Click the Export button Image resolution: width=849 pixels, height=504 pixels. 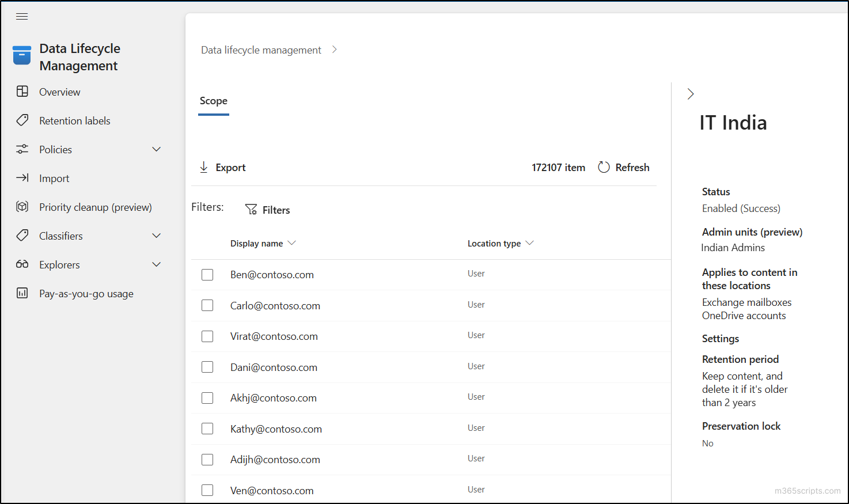(222, 168)
